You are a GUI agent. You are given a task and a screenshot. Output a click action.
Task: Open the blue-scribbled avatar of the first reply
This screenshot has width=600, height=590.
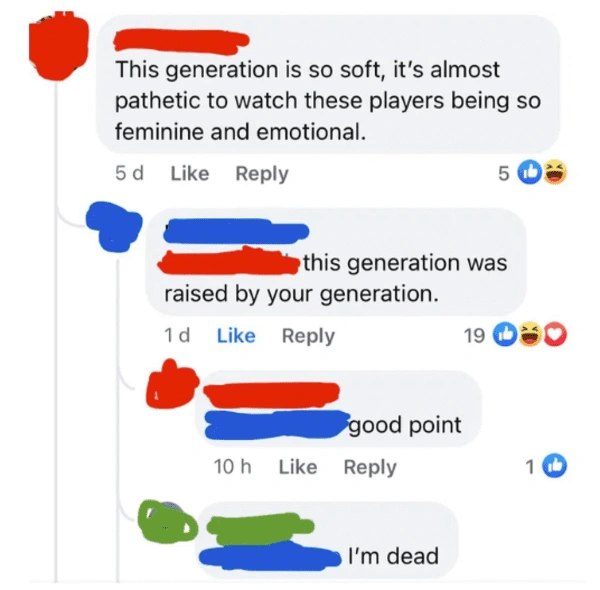pos(114,226)
